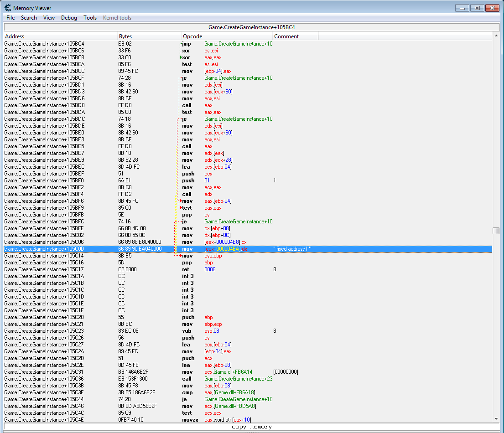Screen dimensions: 504x433
Task: Click the copy memory bar at bottom
Action: tap(252, 427)
